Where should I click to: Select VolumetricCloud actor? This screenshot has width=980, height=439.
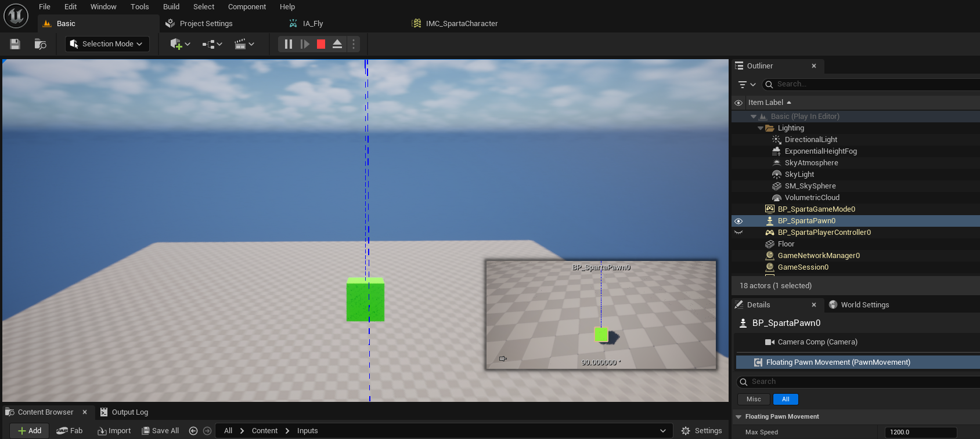pos(812,198)
